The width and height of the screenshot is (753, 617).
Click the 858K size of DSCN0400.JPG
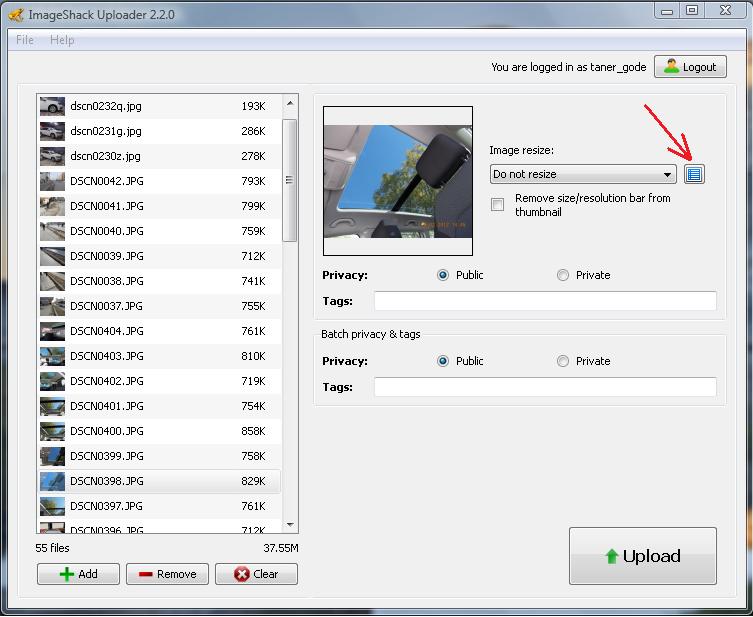point(253,431)
